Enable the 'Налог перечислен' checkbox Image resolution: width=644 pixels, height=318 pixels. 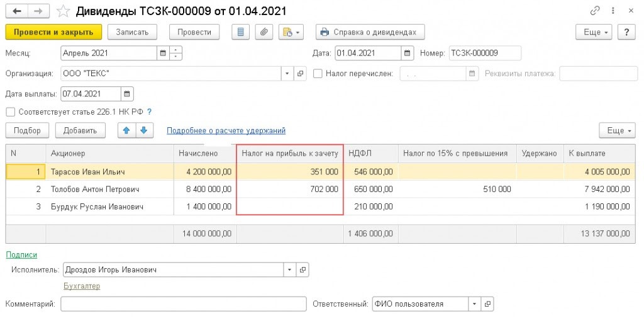318,74
